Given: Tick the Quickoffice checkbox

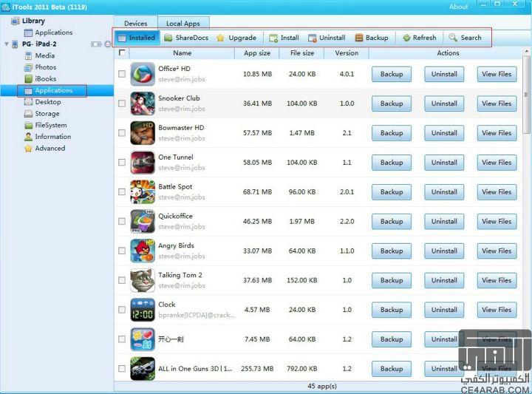Looking at the screenshot, I should [x=122, y=221].
